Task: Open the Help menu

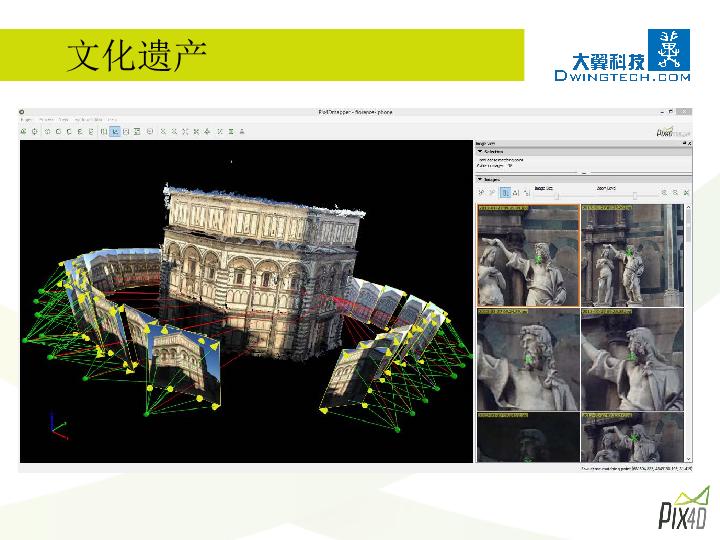Action: click(x=112, y=120)
